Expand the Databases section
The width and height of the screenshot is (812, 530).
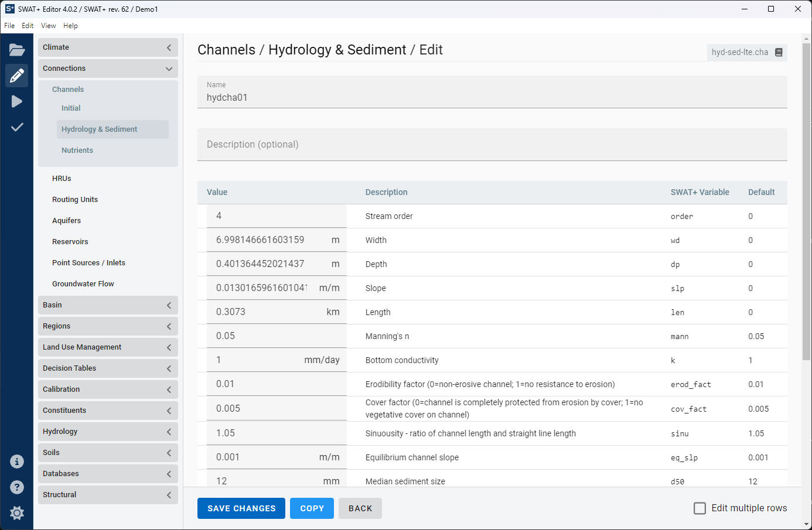click(x=108, y=474)
